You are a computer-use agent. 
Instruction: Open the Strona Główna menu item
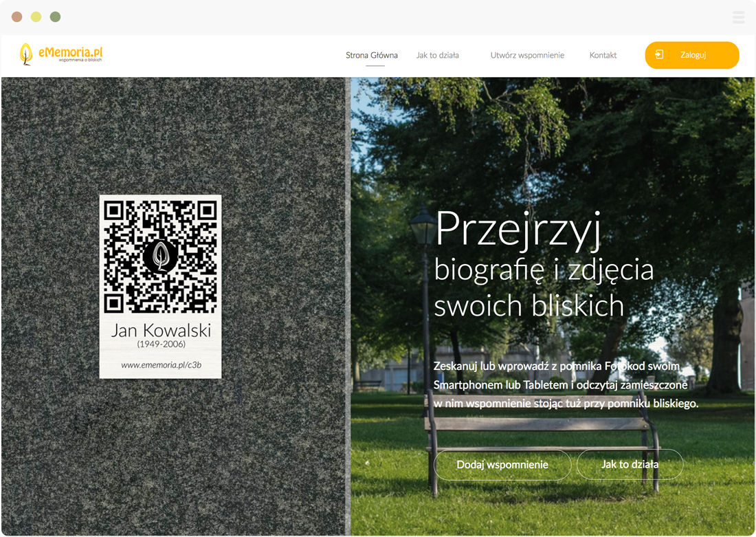(x=372, y=55)
